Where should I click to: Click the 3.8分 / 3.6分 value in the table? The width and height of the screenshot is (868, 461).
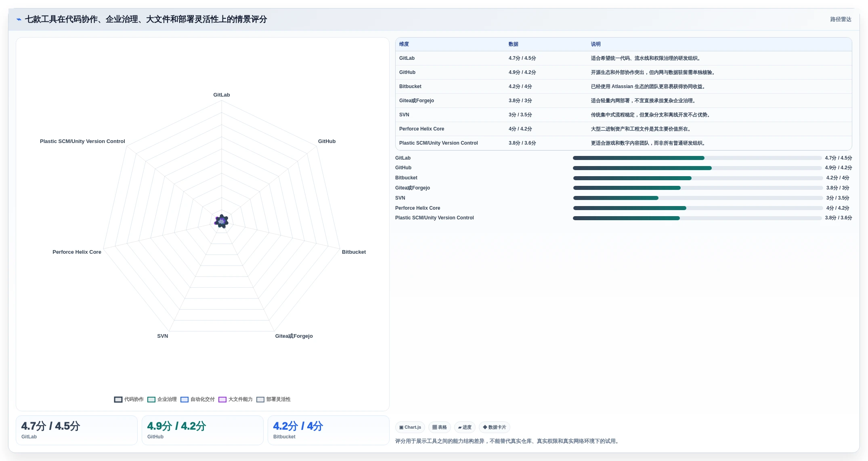pos(522,143)
